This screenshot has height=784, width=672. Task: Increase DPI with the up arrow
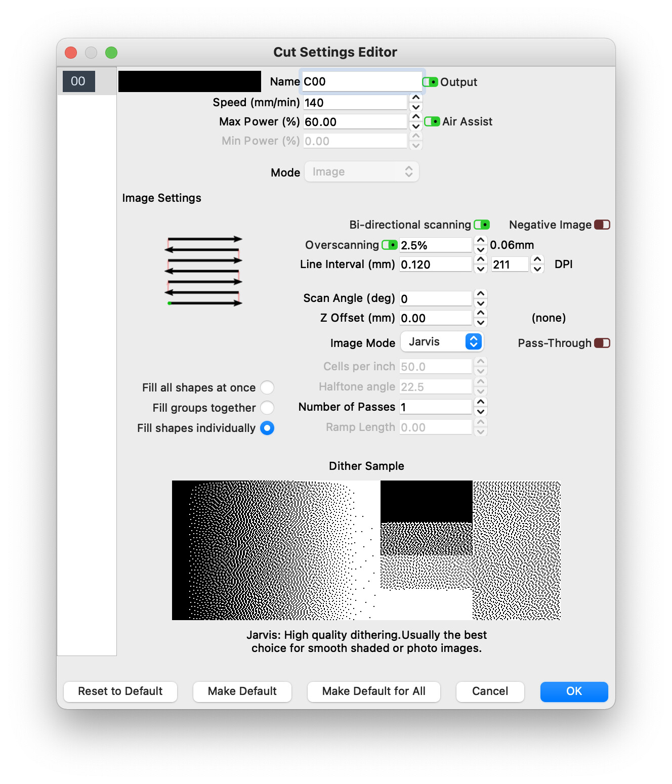click(537, 259)
